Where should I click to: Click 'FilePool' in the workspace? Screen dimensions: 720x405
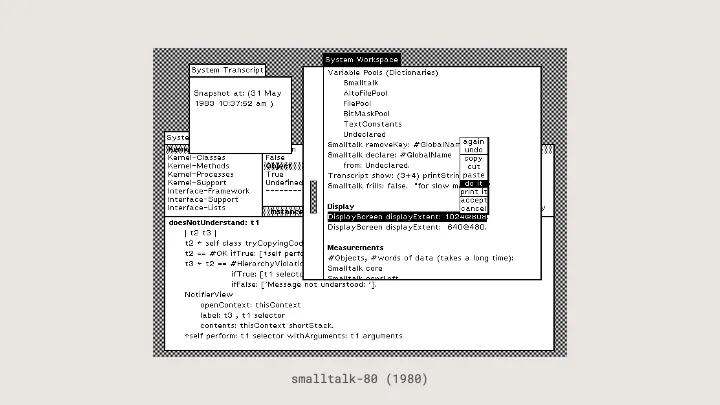357,104
